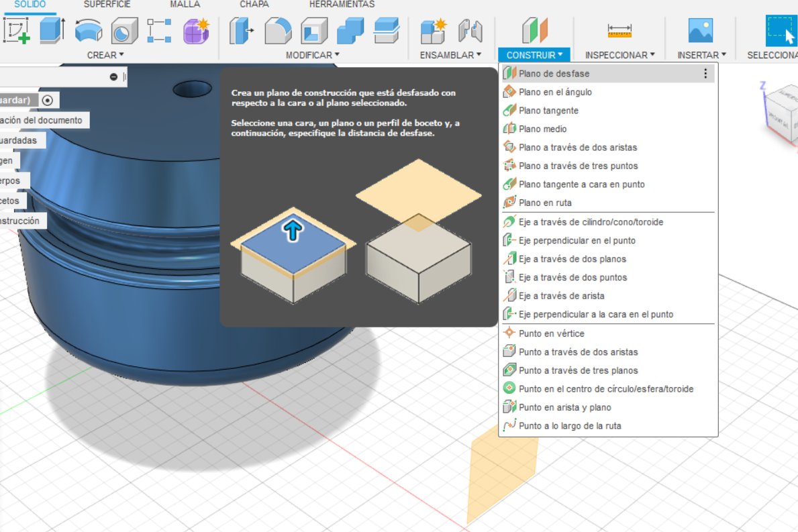Image resolution: width=798 pixels, height=532 pixels.
Task: Choose Eje a través de cilindro/cono/toroide
Action: tap(608, 222)
